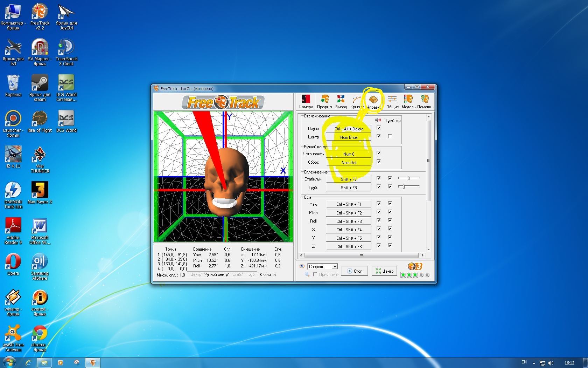Set the Pitch hotkey Ctrl + Shift + F2
The height and width of the screenshot is (368, 588).
point(349,213)
